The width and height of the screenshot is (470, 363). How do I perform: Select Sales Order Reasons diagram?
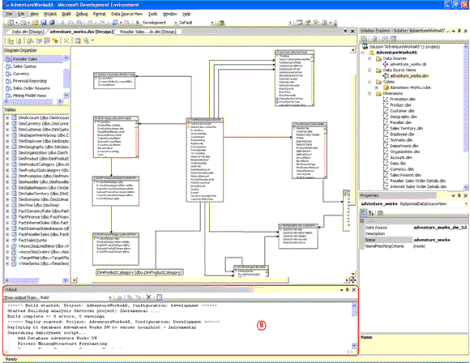coord(31,88)
